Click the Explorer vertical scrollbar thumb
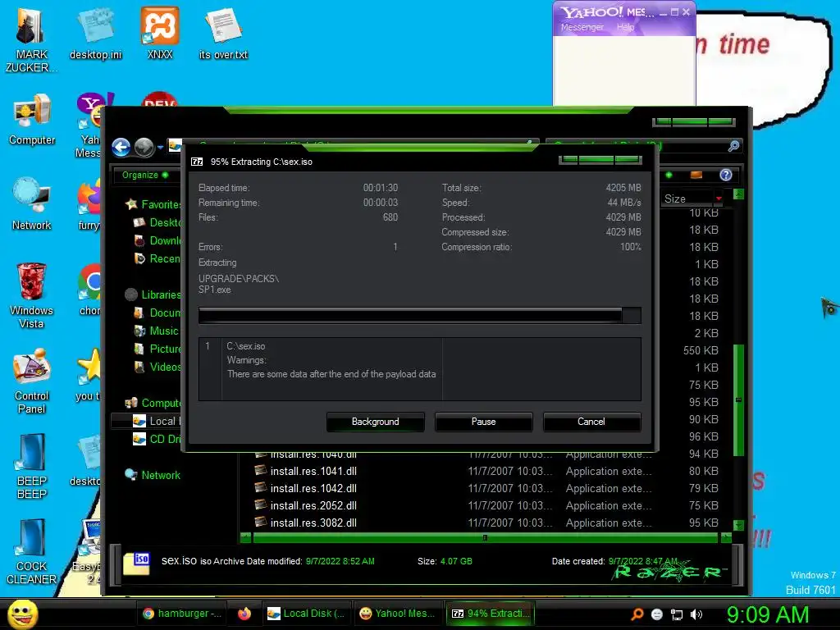 738,399
